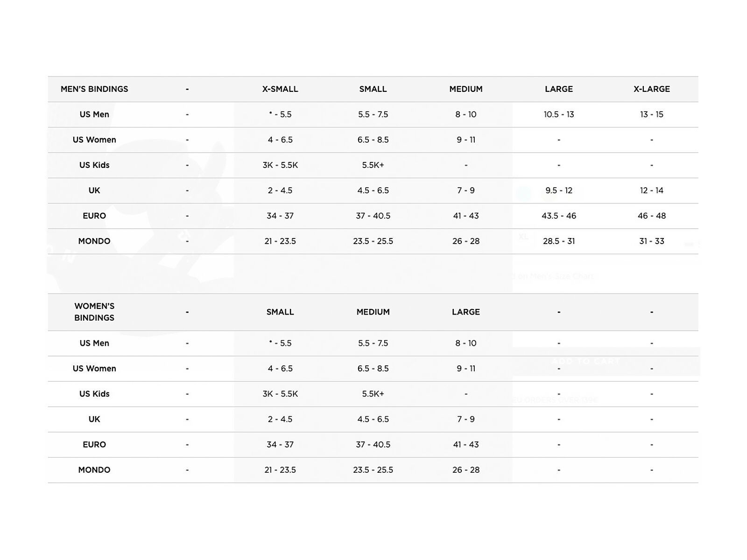The height and width of the screenshot is (560, 747).
Task: Click the 43.5 - 46 EURO cell
Action: point(558,216)
